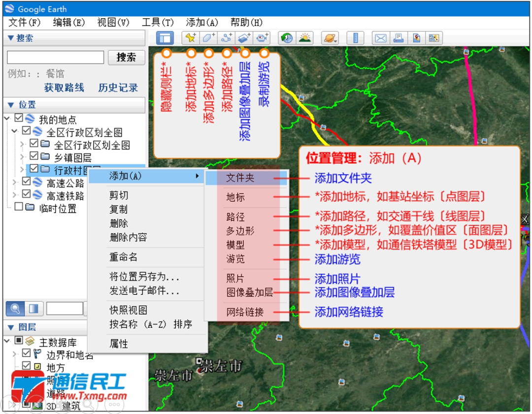Screen dimensions: 532x414
Task: Choose 文件夹 in the 添加 submenu
Action: [x=247, y=178]
